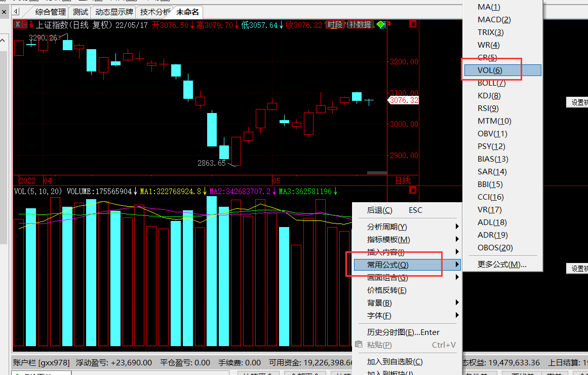588x375 pixels.
Task: Click the 2863.65 low price annotation
Action: (212, 163)
